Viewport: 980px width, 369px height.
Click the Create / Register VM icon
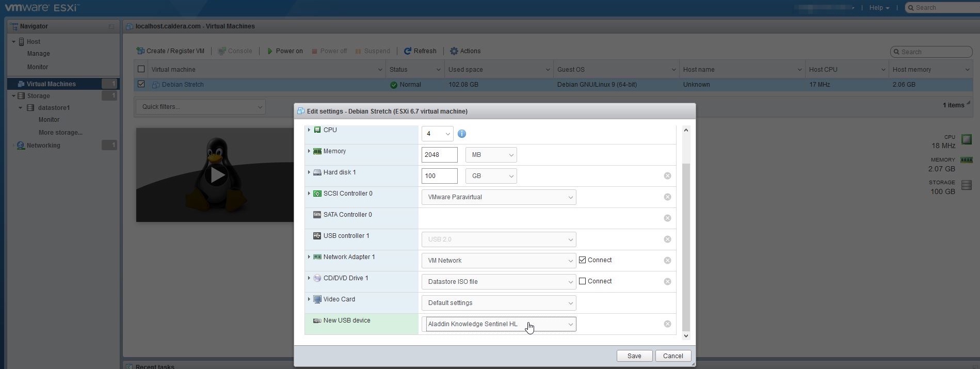140,51
